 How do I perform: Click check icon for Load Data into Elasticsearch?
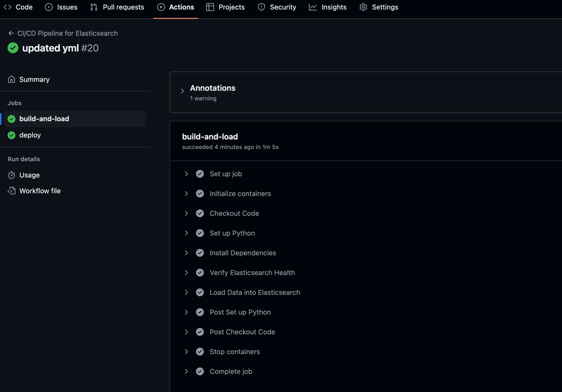pos(200,293)
